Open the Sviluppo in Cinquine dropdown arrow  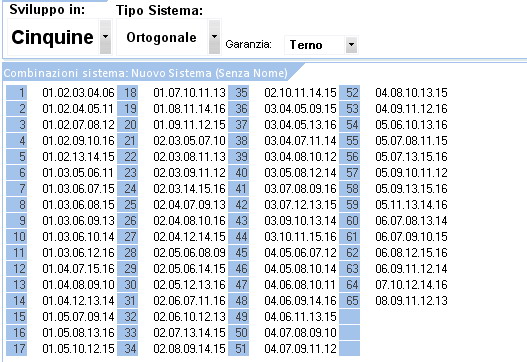[106, 37]
